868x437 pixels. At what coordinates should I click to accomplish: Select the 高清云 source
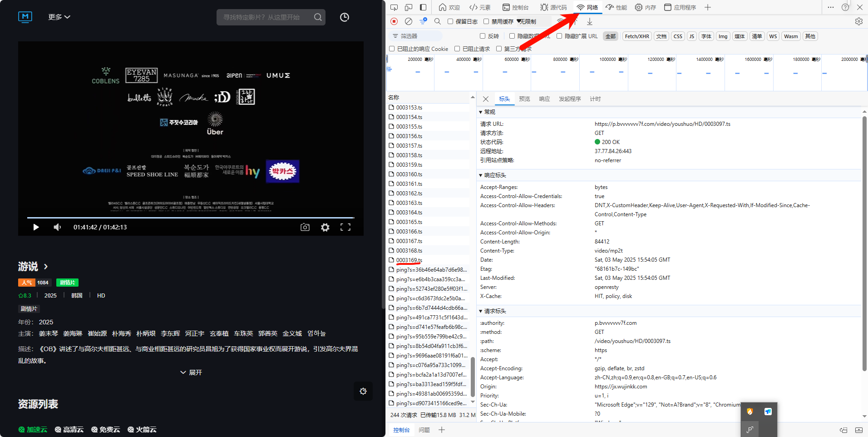point(69,429)
